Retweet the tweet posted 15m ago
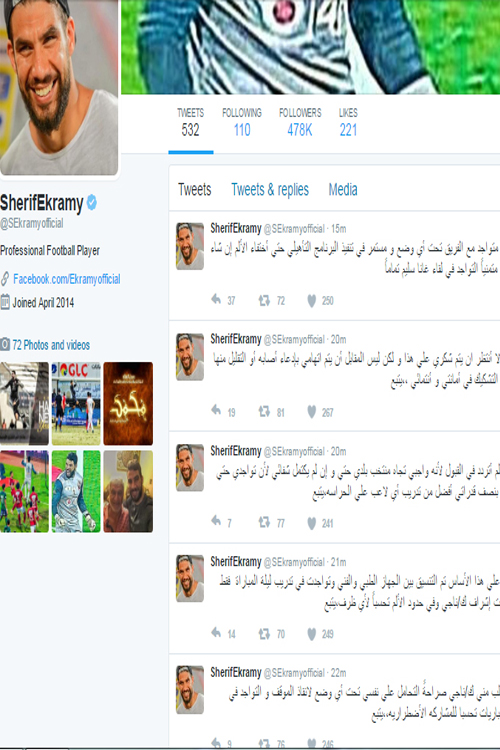500x750 pixels. click(264, 300)
